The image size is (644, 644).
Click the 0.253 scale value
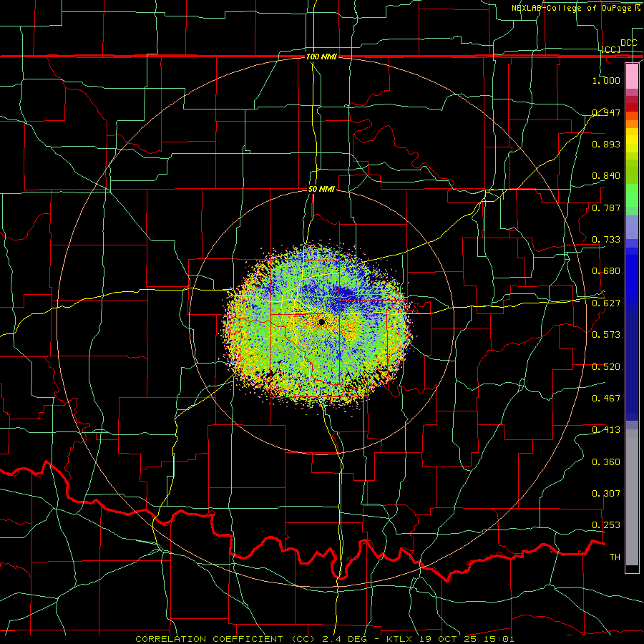[x=606, y=525]
